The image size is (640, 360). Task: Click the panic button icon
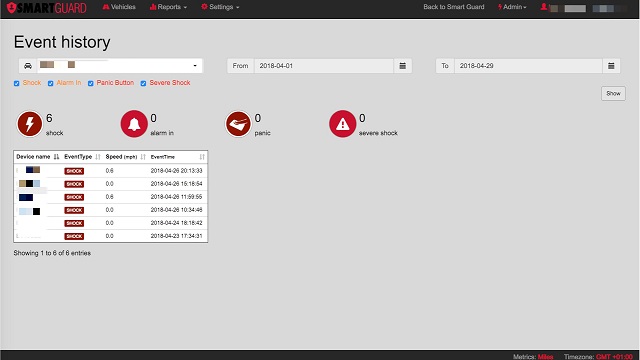238,124
